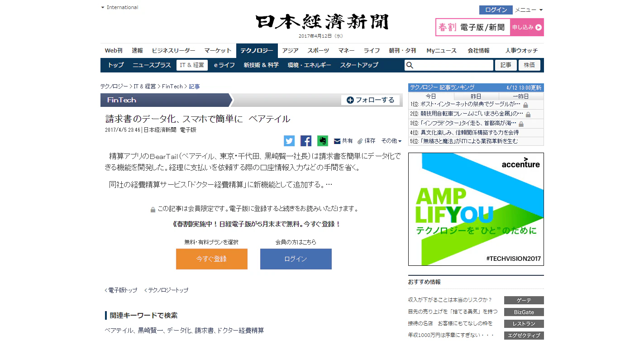Share the article on Twitter
Screen dimensions: 644x341
289,141
